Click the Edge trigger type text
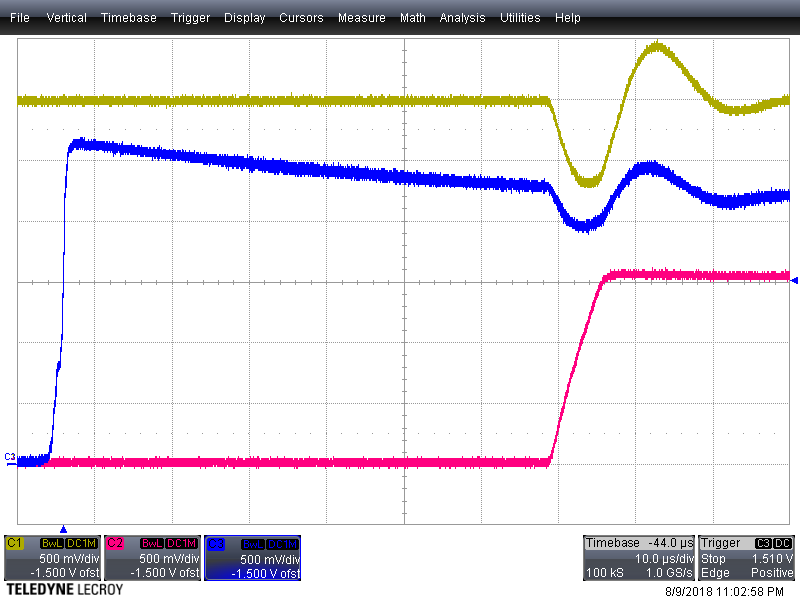Viewport: 800px width, 600px height. 715,573
